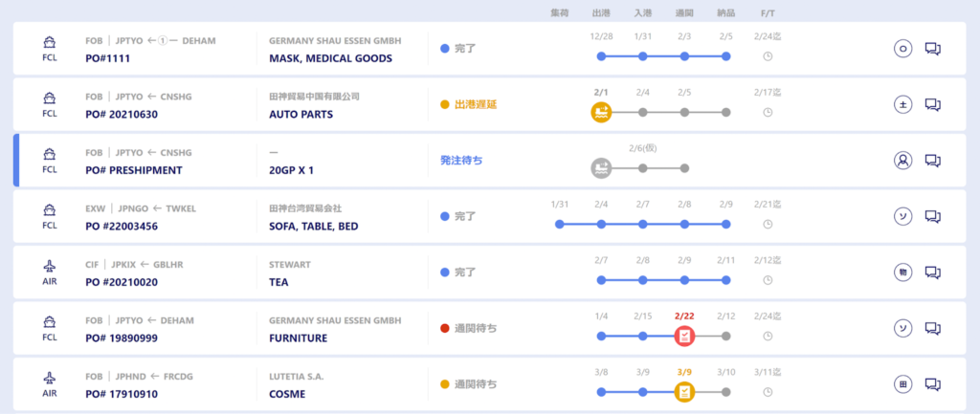Open chat for PO#1111 shipment

(x=933, y=49)
